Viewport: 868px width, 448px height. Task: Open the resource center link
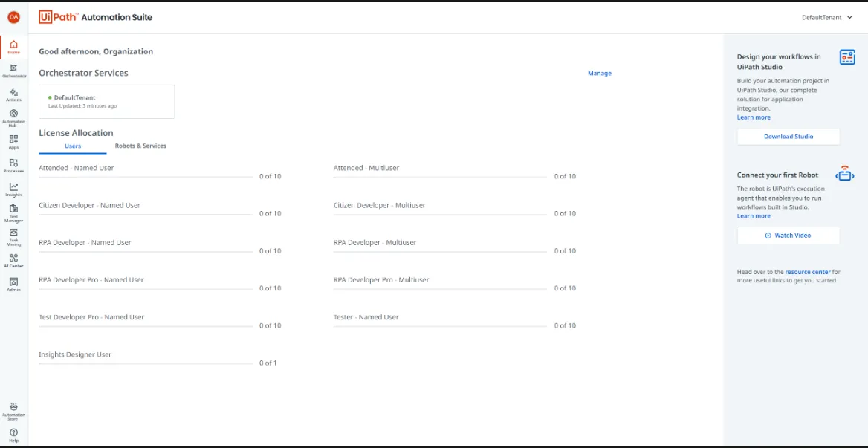[808, 272]
